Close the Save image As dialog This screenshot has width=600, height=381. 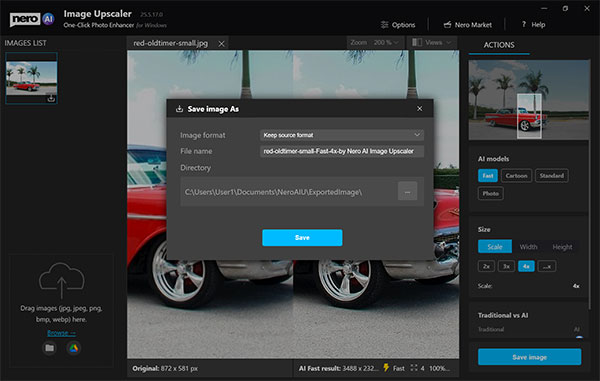coord(419,109)
